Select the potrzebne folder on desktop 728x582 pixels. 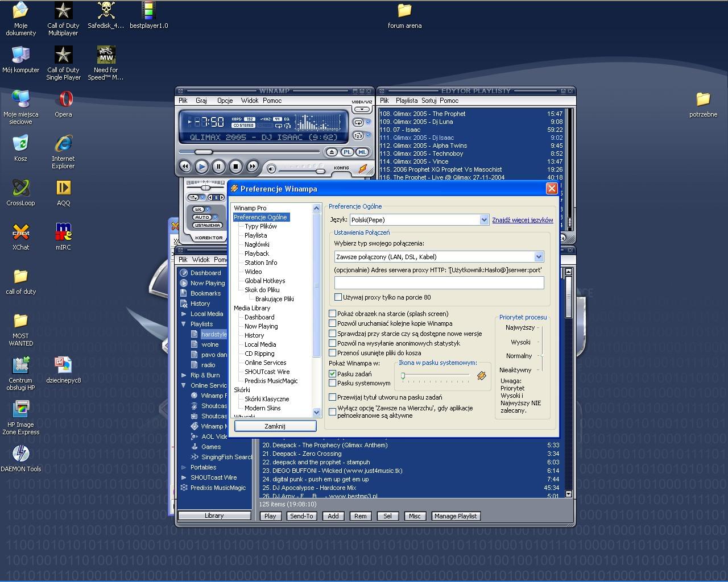[x=703, y=104]
